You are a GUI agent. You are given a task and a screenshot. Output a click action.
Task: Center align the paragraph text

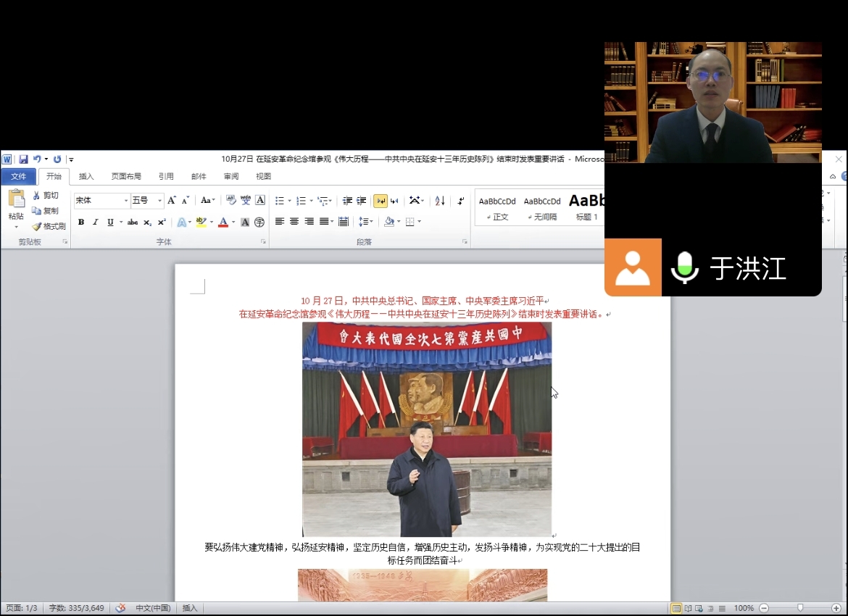[x=294, y=222]
